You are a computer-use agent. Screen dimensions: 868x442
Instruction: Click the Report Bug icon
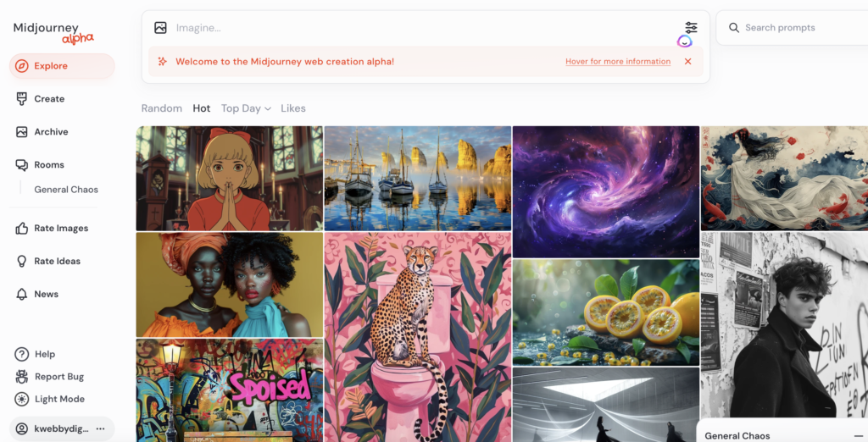21,377
